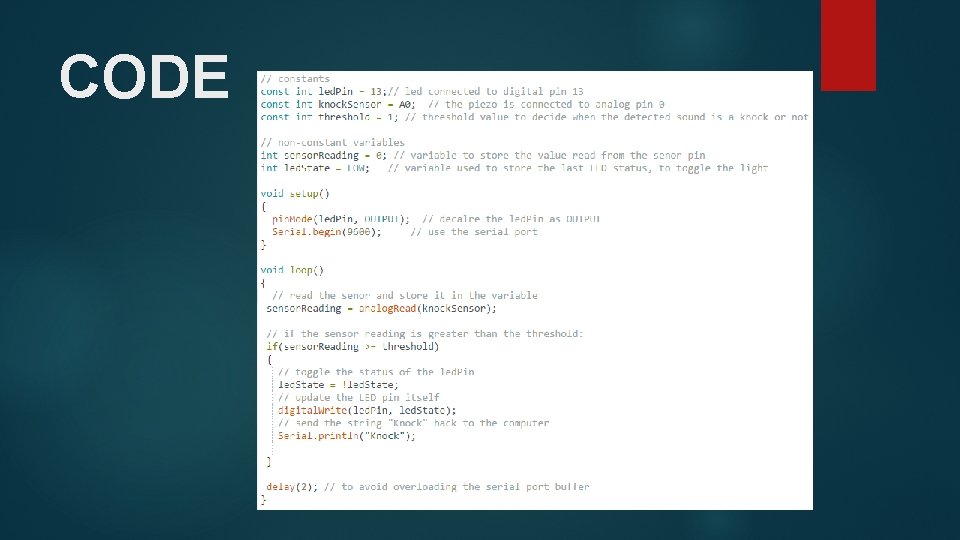Click the 'ledState = !ledState' line

point(338,384)
